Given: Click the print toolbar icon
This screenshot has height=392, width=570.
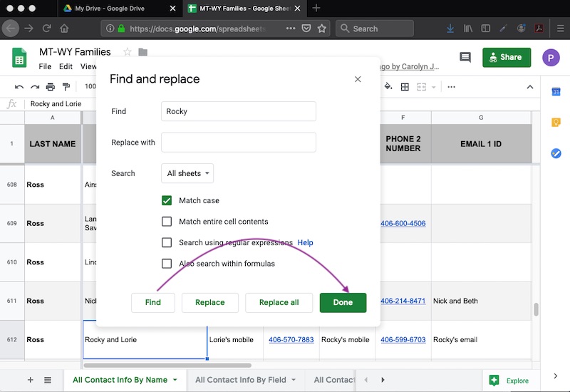Looking at the screenshot, I should (51, 87).
